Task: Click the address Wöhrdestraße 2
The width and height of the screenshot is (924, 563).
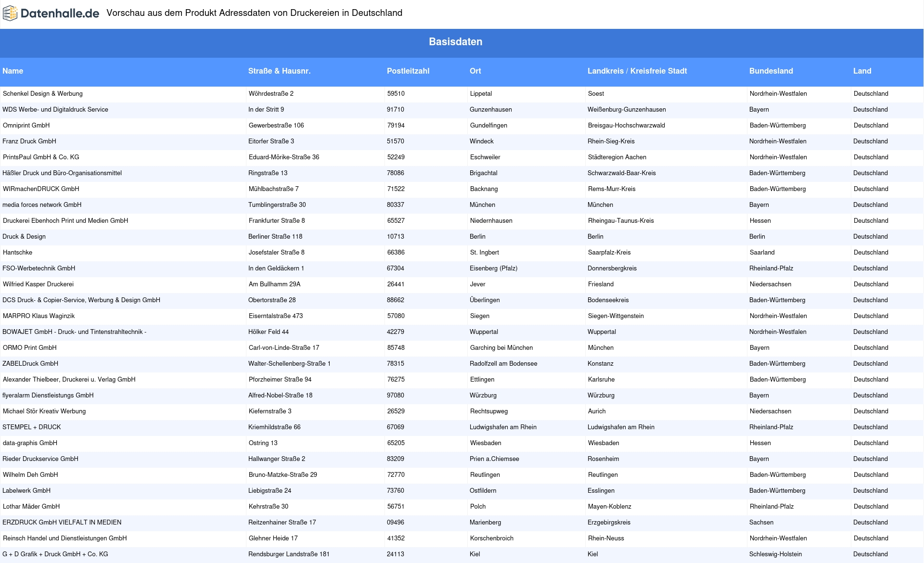Action: tap(271, 94)
